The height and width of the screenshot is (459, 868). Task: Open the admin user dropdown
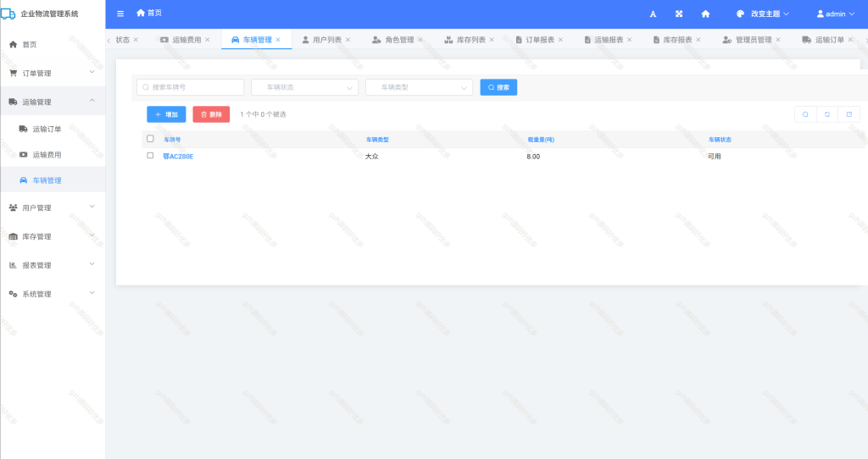pos(835,14)
